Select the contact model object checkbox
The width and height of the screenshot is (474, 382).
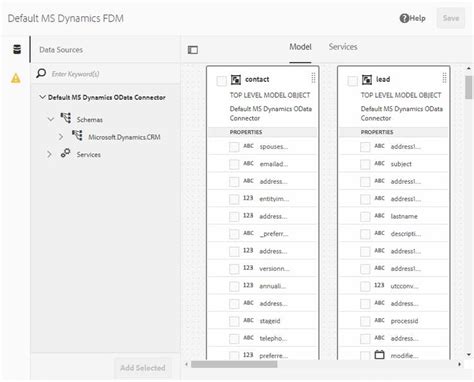pyautogui.click(x=221, y=81)
